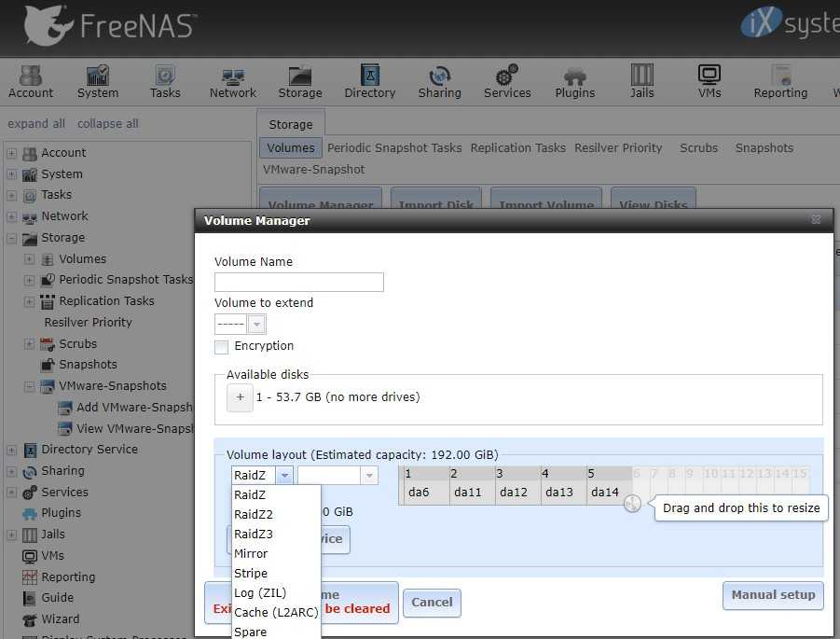Open the VMware-Snapshot tab
Viewport: 840px width, 639px height.
(x=313, y=170)
